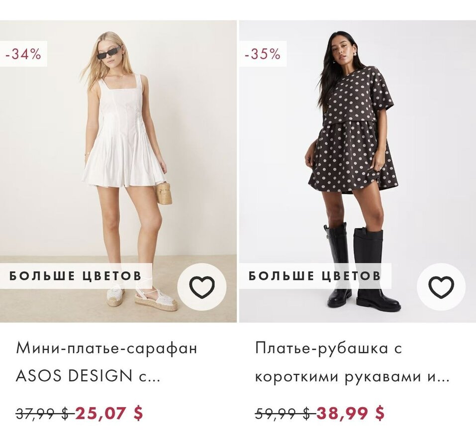Show more colors for the polka dot dress

pyautogui.click(x=315, y=276)
